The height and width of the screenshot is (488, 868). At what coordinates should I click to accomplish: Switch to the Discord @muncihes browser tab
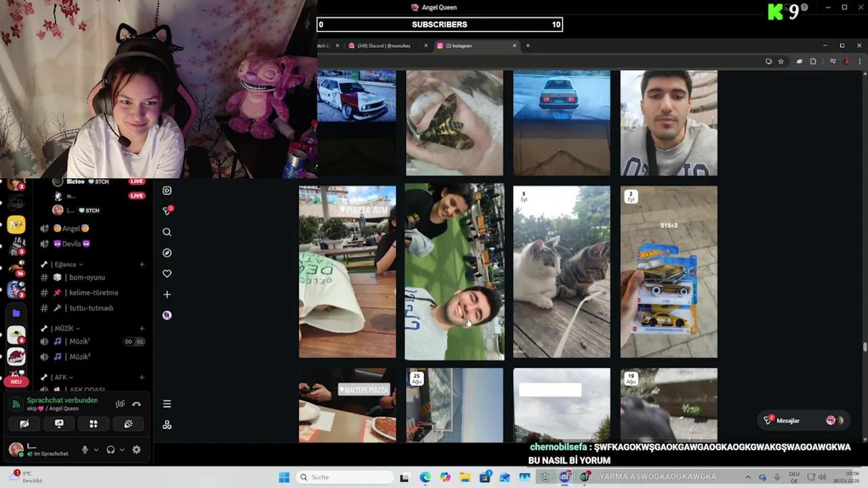coord(389,45)
